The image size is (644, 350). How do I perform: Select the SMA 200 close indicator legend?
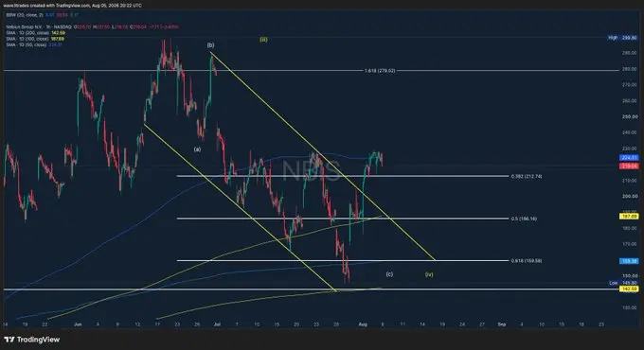[x=35, y=32]
